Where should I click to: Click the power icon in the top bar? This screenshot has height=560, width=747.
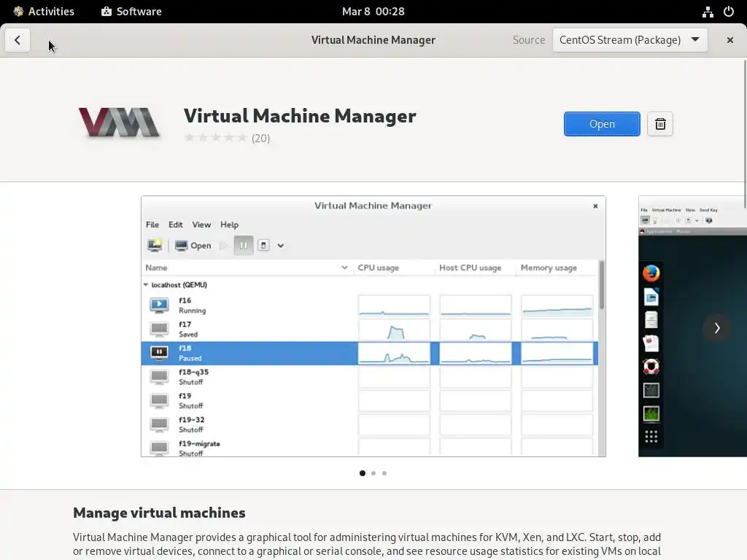pos(729,12)
